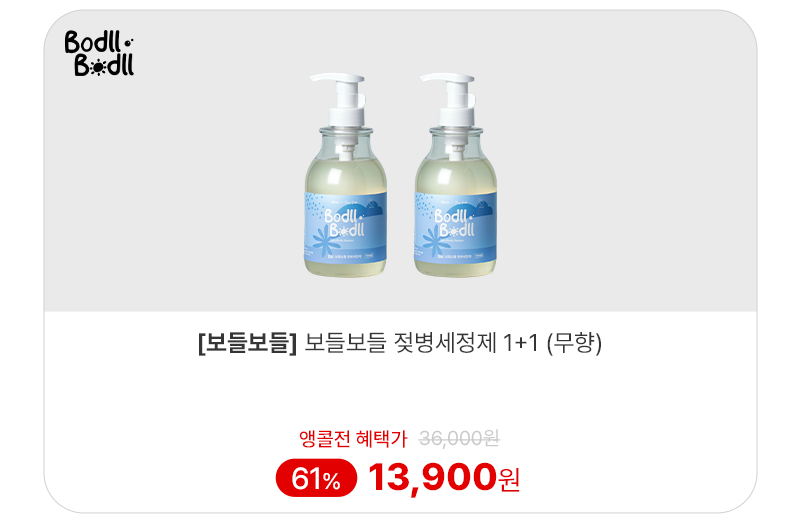Click the (무향) unscented label in title
Viewport: 800px width, 524px height.
pyautogui.click(x=574, y=343)
